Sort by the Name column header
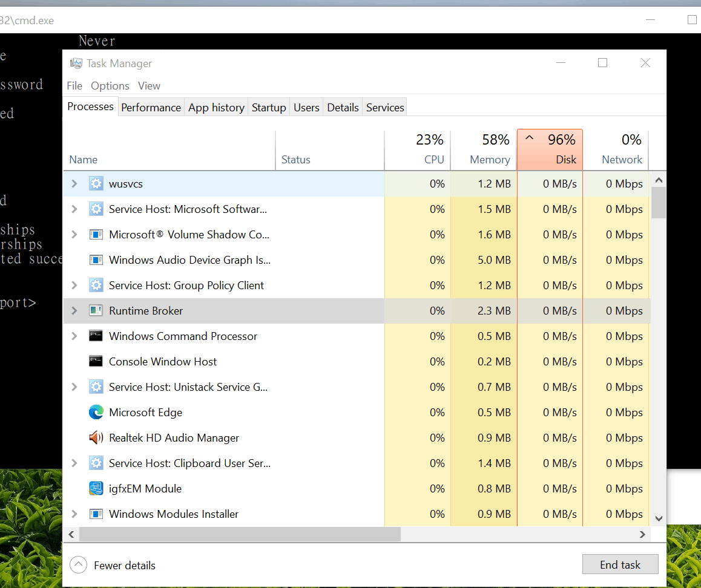701x588 pixels. coord(169,149)
